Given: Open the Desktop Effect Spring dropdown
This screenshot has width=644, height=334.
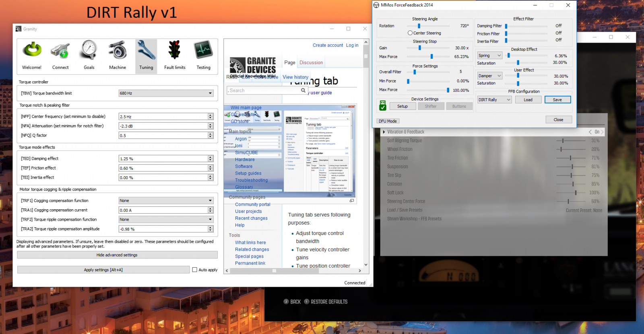Looking at the screenshot, I should click(x=489, y=56).
